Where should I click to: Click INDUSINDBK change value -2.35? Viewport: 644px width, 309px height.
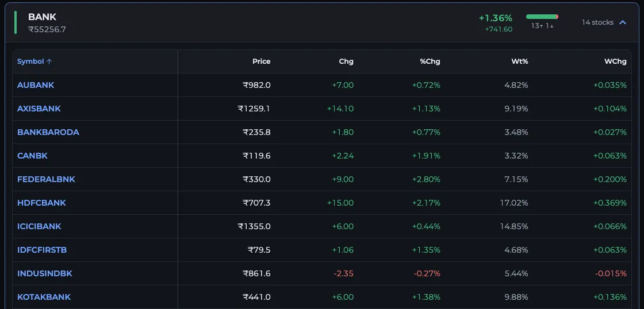[x=343, y=273]
